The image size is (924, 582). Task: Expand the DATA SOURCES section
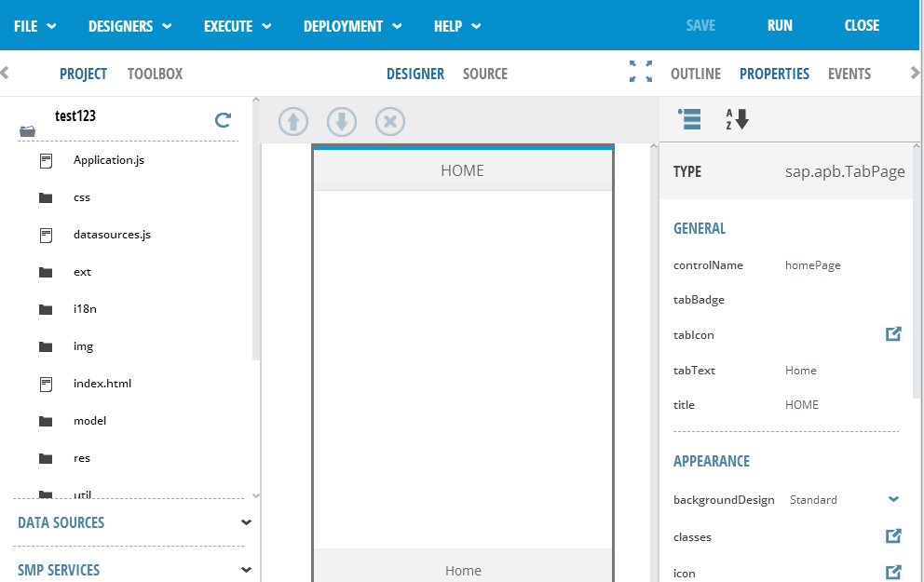[135, 522]
